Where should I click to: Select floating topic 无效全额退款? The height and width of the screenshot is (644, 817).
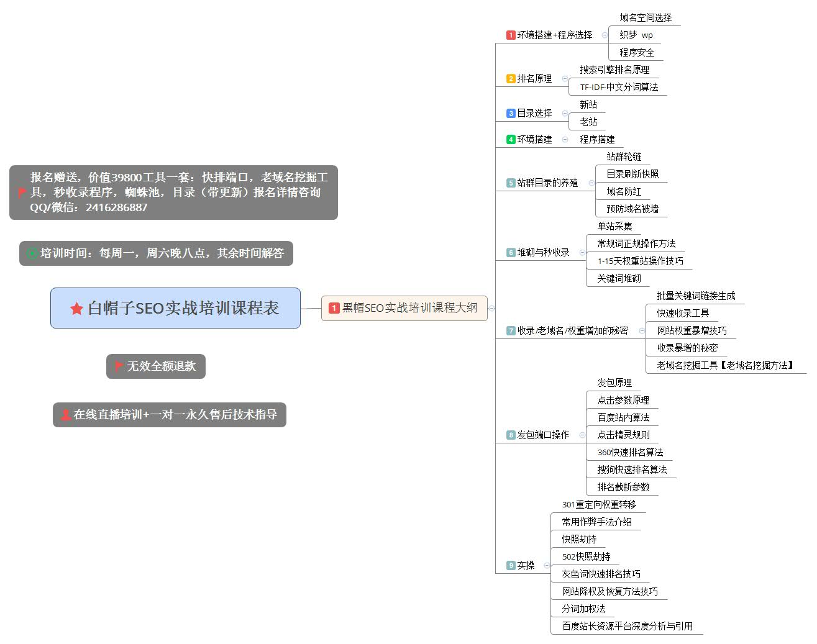click(x=155, y=366)
